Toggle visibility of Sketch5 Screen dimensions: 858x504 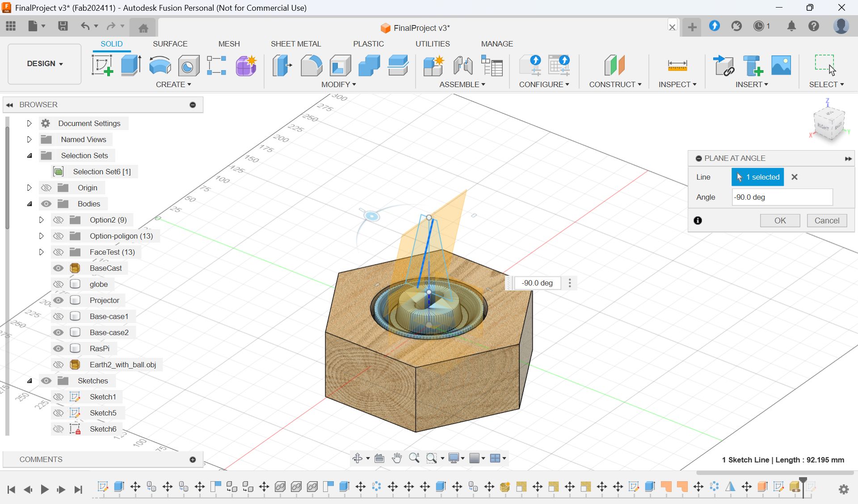[x=58, y=413]
